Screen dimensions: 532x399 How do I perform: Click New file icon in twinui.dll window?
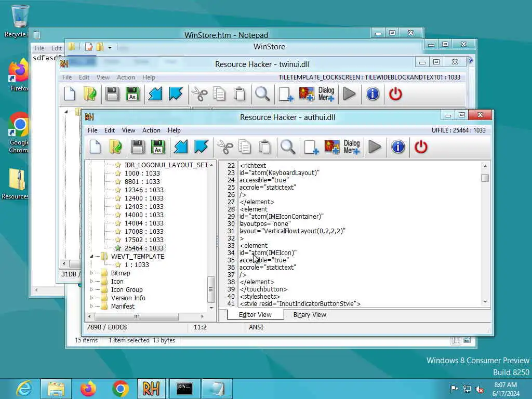coord(70,94)
